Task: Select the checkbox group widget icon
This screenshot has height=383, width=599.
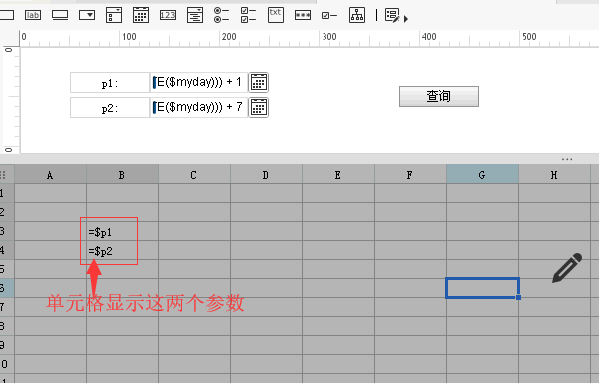Action: coord(248,15)
